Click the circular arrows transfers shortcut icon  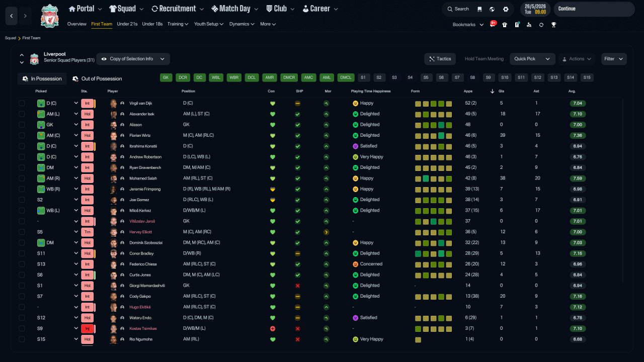541,25
